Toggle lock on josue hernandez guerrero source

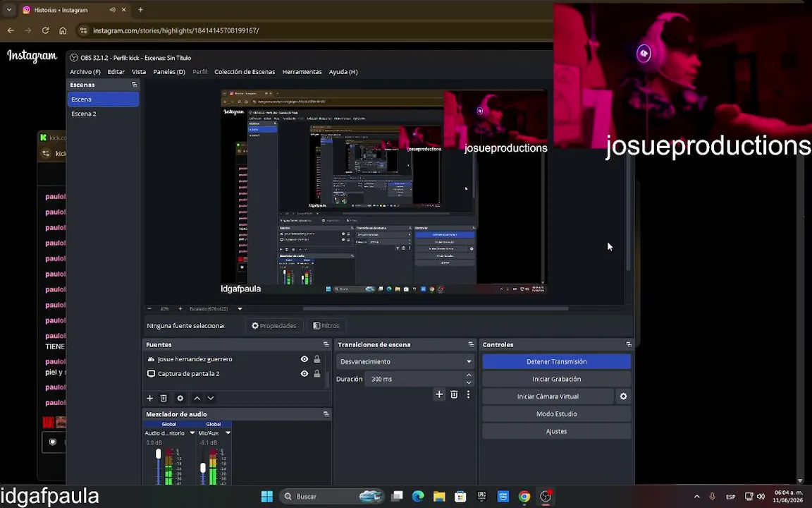[317, 358]
